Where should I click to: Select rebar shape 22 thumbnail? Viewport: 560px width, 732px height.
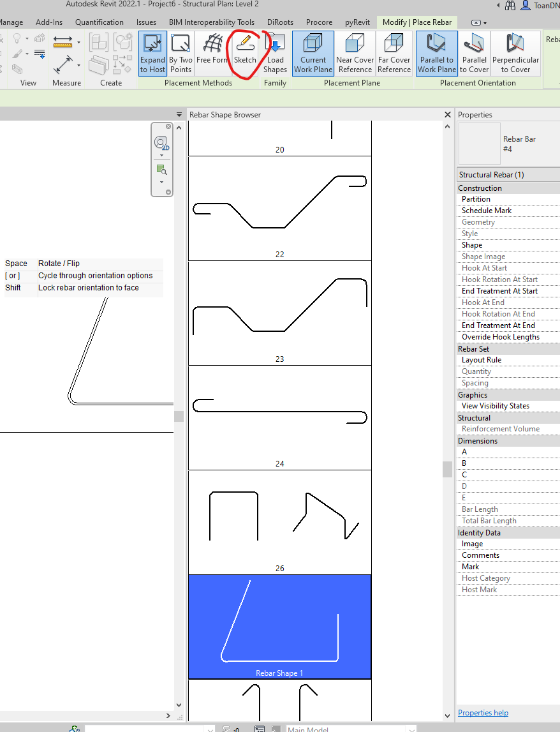click(x=279, y=208)
